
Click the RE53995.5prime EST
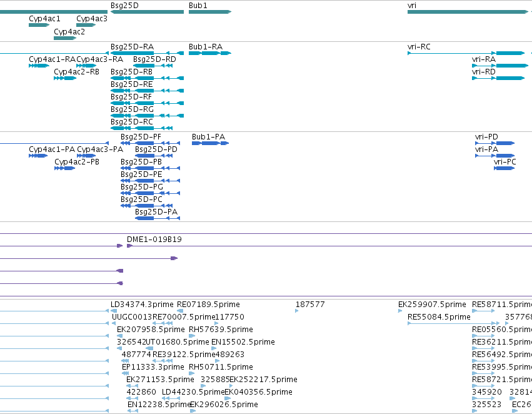483,373
